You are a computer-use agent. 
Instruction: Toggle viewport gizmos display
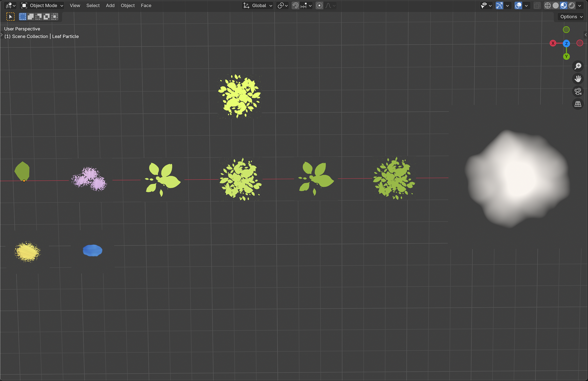click(x=499, y=6)
